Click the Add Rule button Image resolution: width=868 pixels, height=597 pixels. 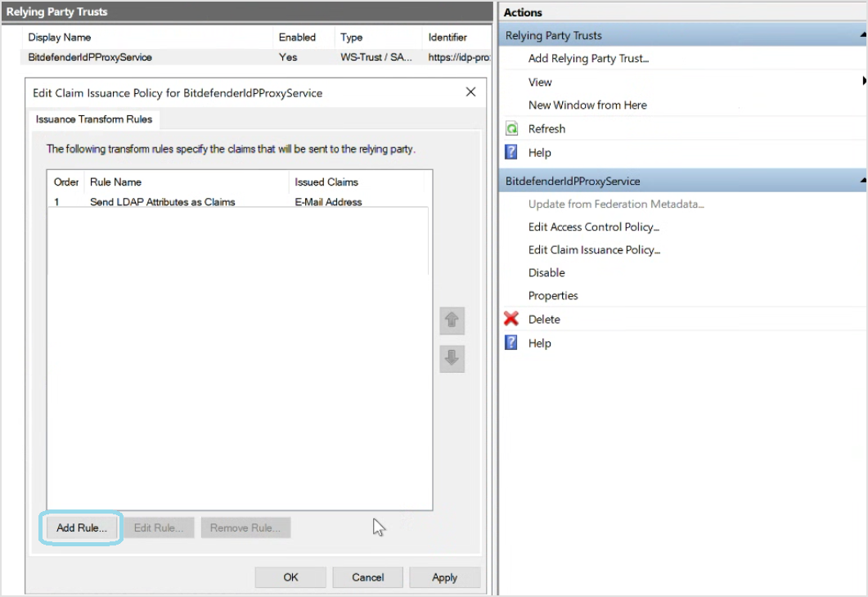pos(81,527)
